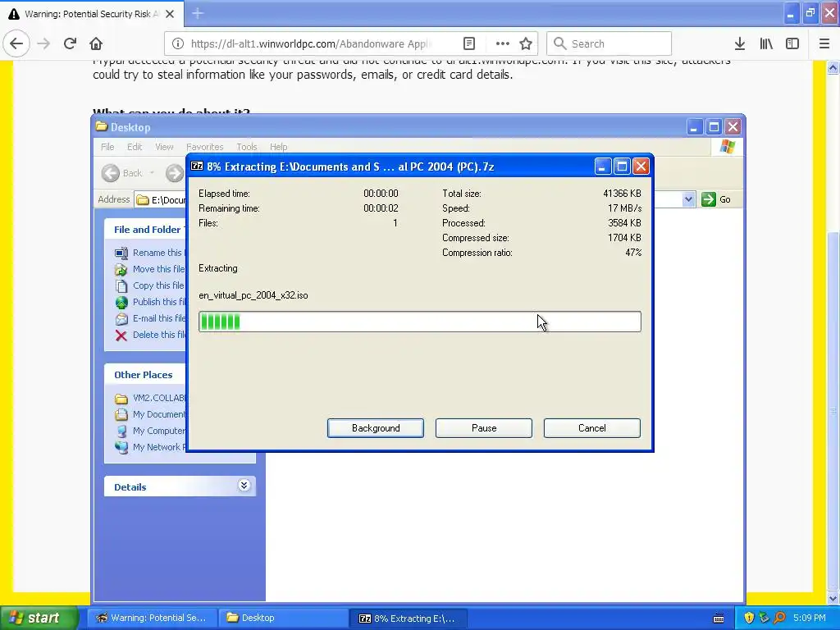This screenshot has width=840, height=630.
Task: Click the Windows flag logo in Explorer
Action: (x=728, y=146)
